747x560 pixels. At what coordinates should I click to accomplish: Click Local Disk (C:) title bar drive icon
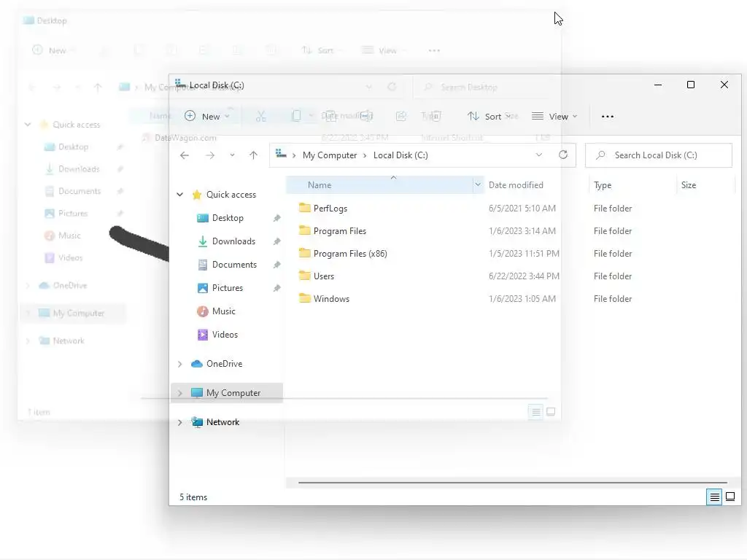pos(180,85)
